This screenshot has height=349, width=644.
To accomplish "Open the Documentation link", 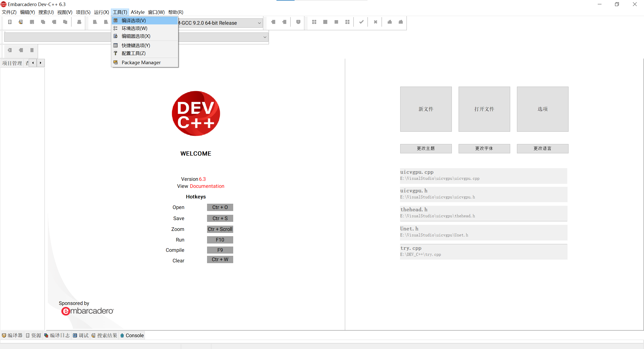I will click(x=207, y=186).
